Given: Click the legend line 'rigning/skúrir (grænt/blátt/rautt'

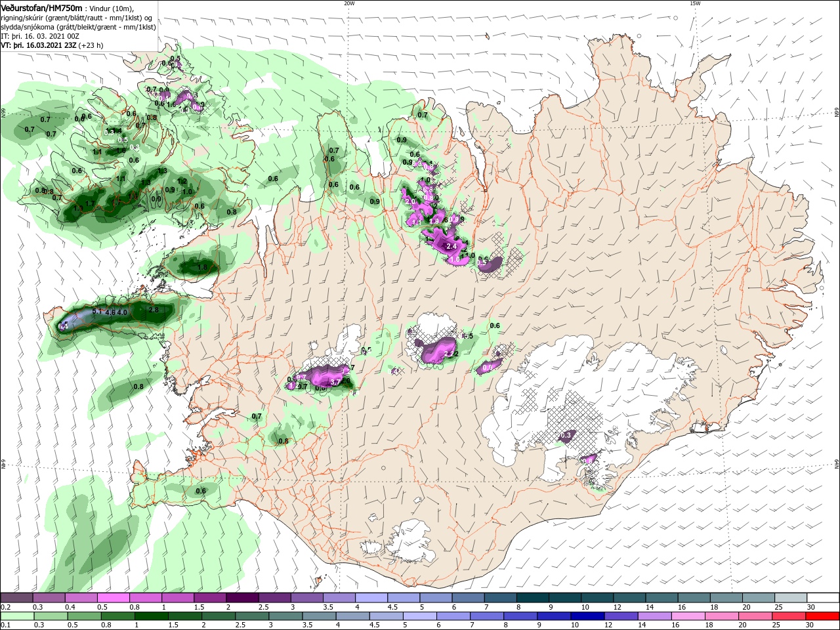Looking at the screenshot, I should coord(52,18).
